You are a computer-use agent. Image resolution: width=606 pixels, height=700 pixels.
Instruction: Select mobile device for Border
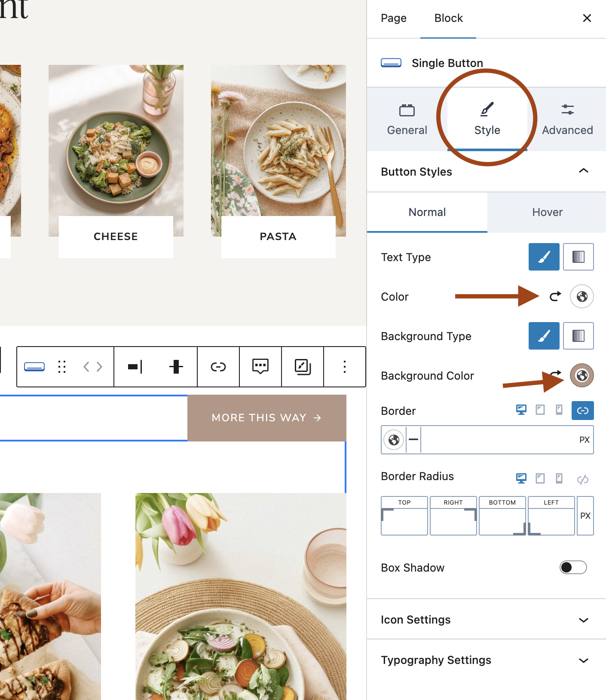(559, 410)
